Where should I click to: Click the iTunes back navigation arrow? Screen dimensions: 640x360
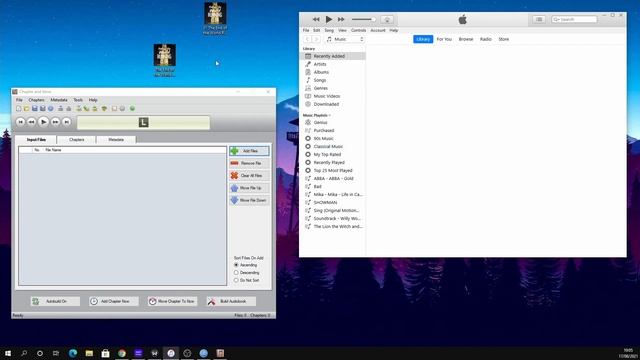pos(307,39)
